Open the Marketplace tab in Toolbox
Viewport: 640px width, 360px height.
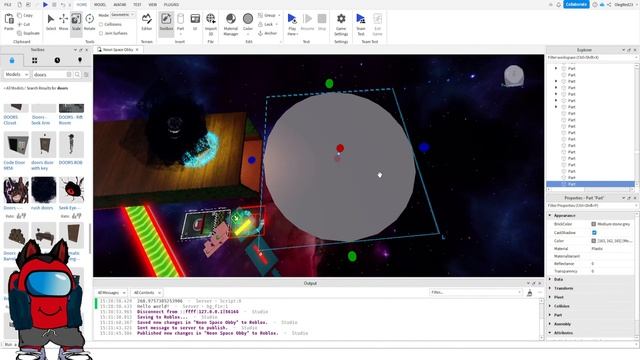tap(12, 60)
